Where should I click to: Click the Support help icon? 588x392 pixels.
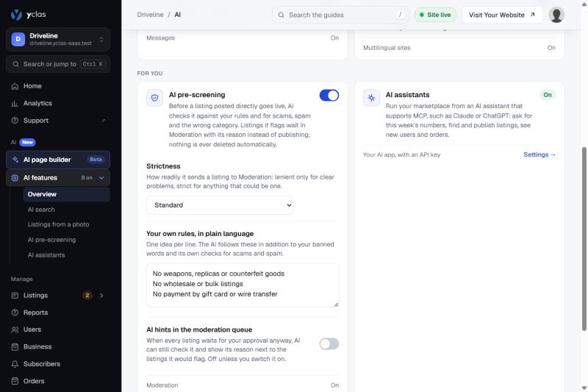pyautogui.click(x=15, y=121)
